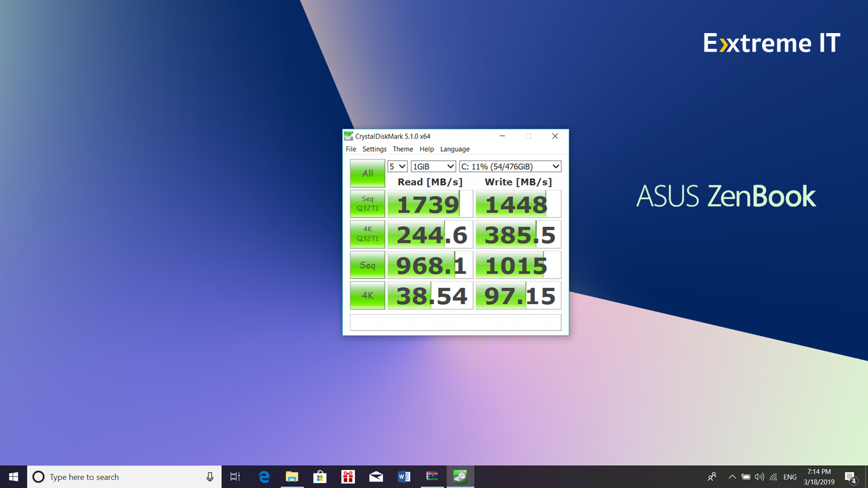Click the ENG language indicator

(x=790, y=477)
